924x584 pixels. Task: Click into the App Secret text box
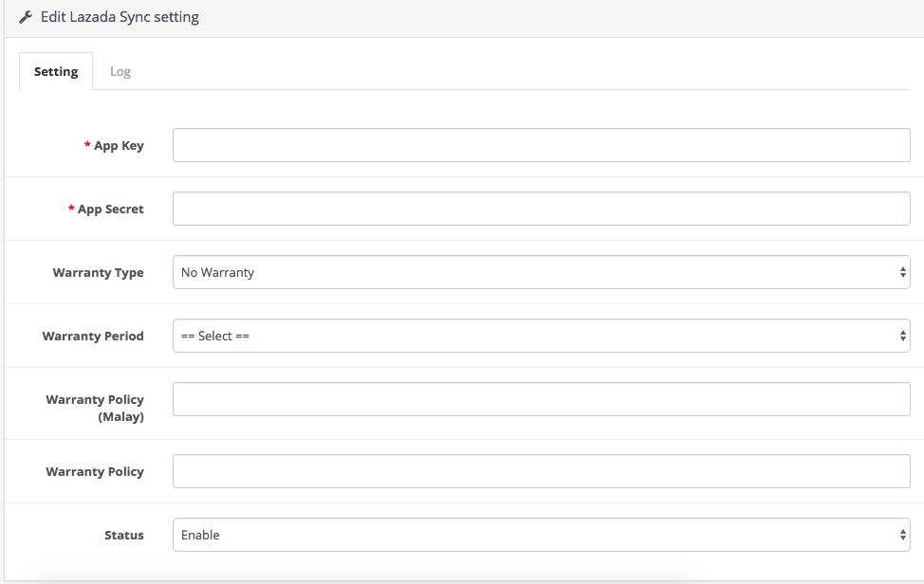(x=541, y=209)
